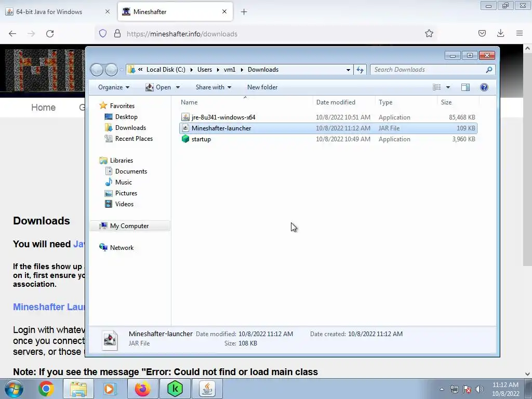532x399 pixels.
Task: Open Windows Media Player from taskbar
Action: coord(109,389)
